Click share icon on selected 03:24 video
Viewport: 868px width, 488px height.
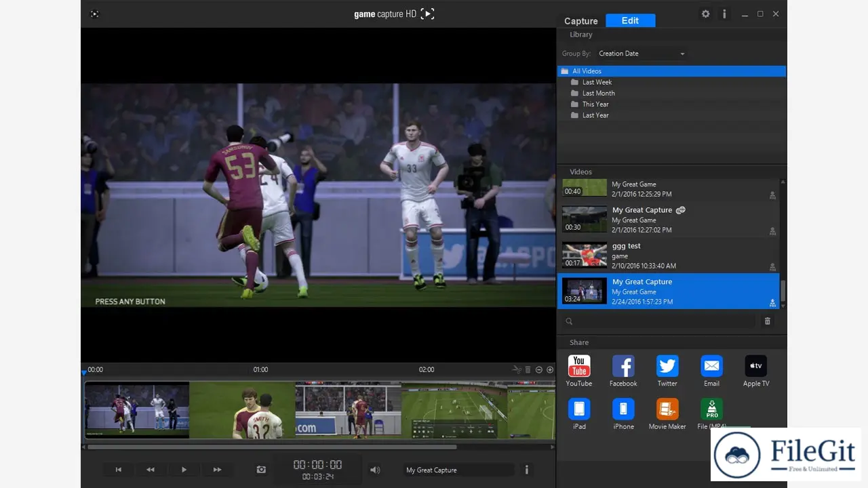[772, 303]
